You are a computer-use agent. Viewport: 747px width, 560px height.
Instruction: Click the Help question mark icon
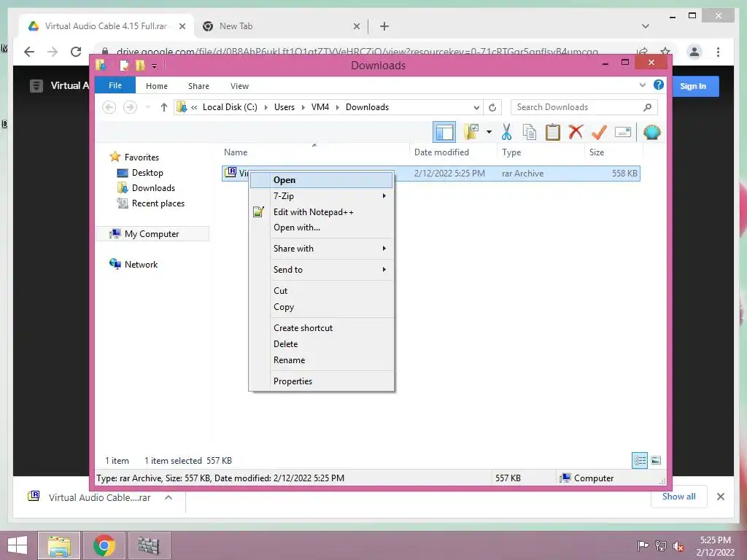(x=659, y=85)
